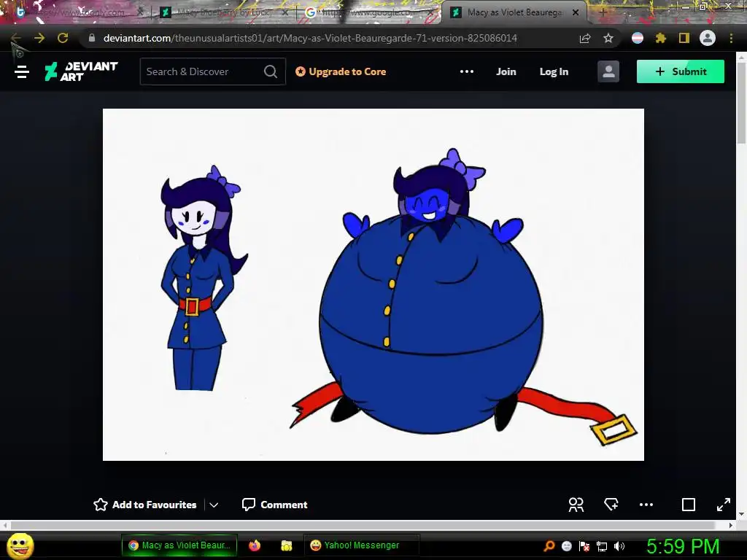Click the DeviantArt logo
The height and width of the screenshot is (560, 747).
pyautogui.click(x=81, y=71)
